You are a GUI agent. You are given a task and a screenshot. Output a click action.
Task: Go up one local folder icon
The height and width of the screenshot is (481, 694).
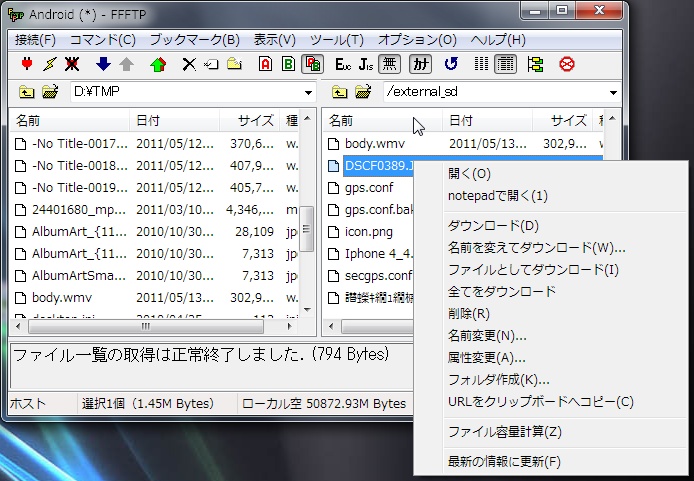pyautogui.click(x=27, y=92)
